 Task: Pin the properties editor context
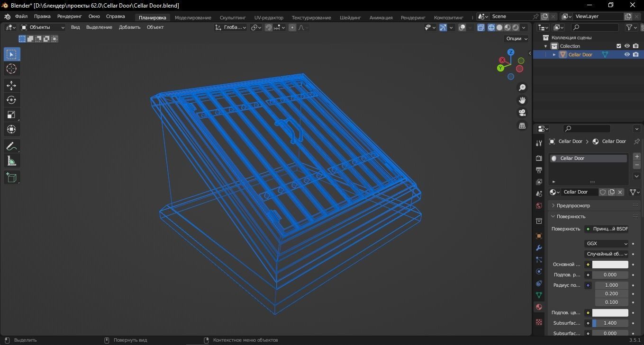pos(636,142)
